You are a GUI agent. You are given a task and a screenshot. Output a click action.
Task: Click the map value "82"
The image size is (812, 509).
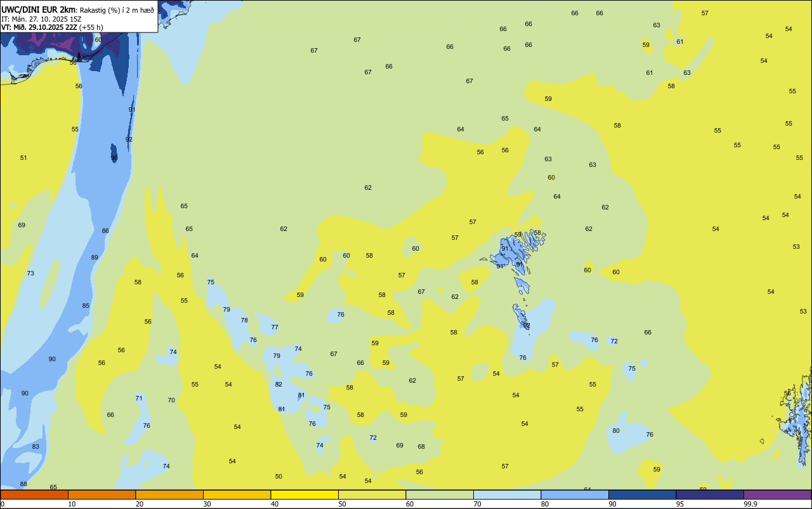pos(278,385)
